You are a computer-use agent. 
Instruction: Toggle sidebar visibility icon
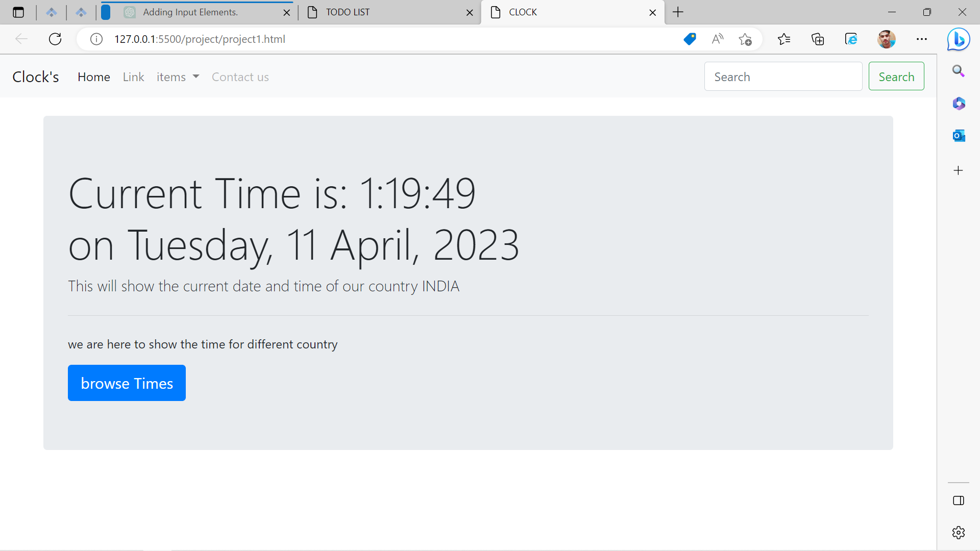(x=959, y=500)
